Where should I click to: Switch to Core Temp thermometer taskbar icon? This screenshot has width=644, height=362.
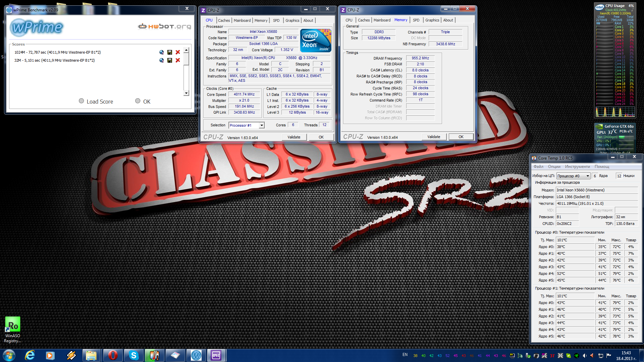click(x=154, y=355)
